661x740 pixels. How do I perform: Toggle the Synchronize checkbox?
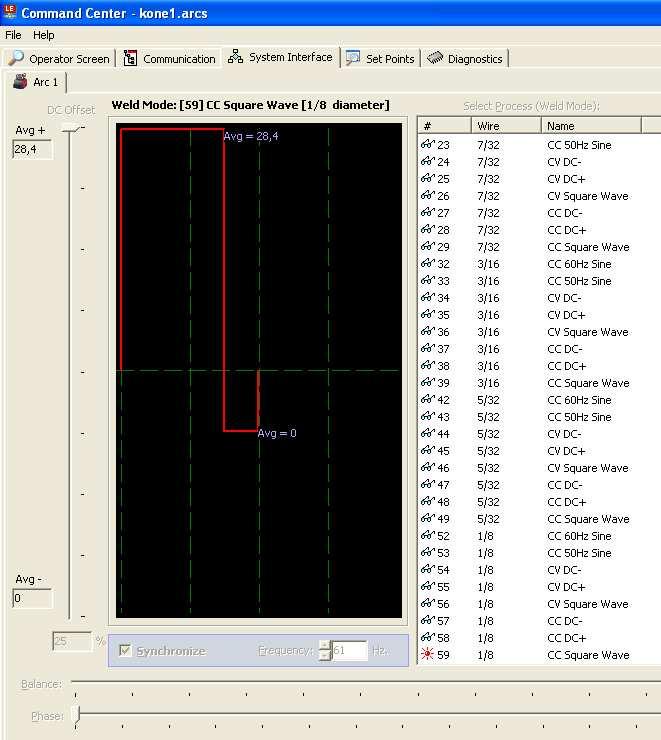[125, 651]
